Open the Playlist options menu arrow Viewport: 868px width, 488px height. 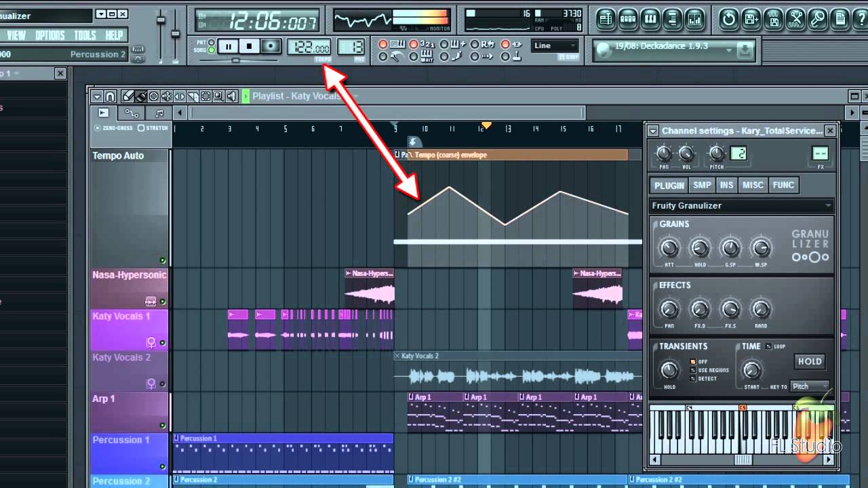[97, 96]
